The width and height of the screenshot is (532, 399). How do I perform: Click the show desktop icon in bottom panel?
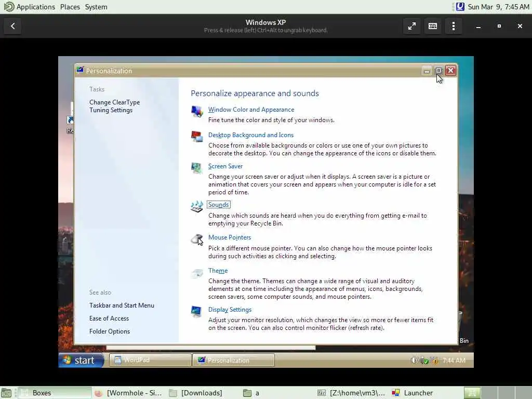(x=6, y=393)
